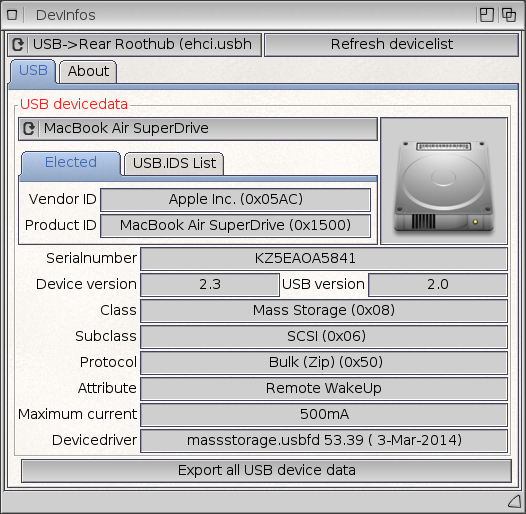Open the USB.IDS List tab
This screenshot has width=526, height=514.
pos(174,163)
